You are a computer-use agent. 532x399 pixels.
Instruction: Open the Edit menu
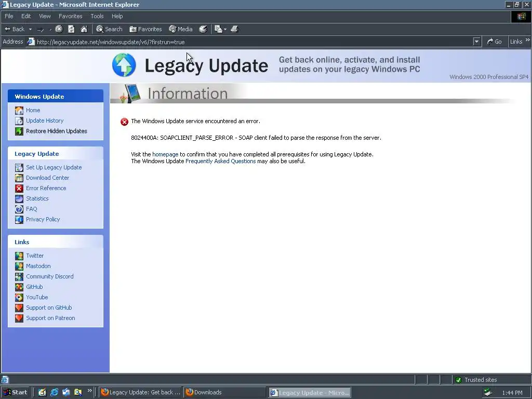[x=26, y=16]
